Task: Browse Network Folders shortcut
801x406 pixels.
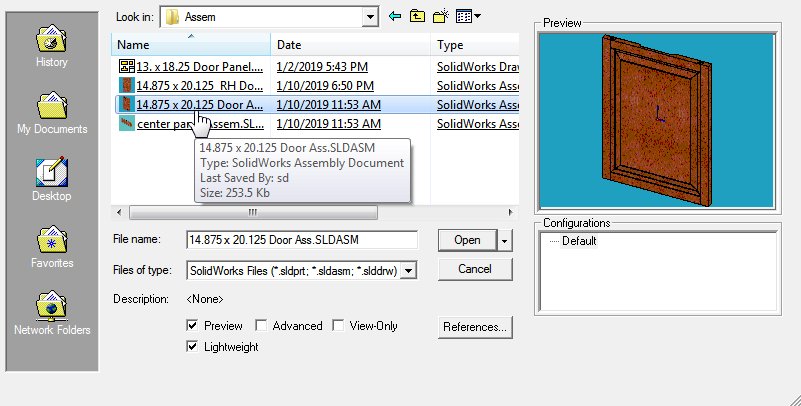Action: coord(51,312)
